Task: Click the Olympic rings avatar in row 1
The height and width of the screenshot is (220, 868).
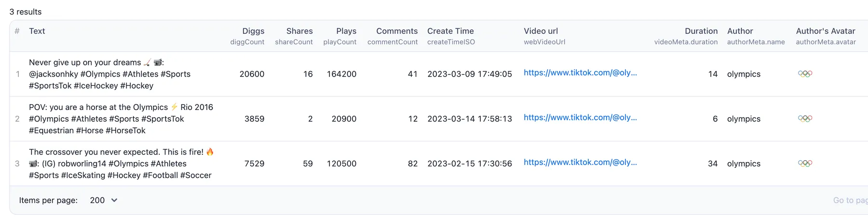Action: pyautogui.click(x=805, y=74)
